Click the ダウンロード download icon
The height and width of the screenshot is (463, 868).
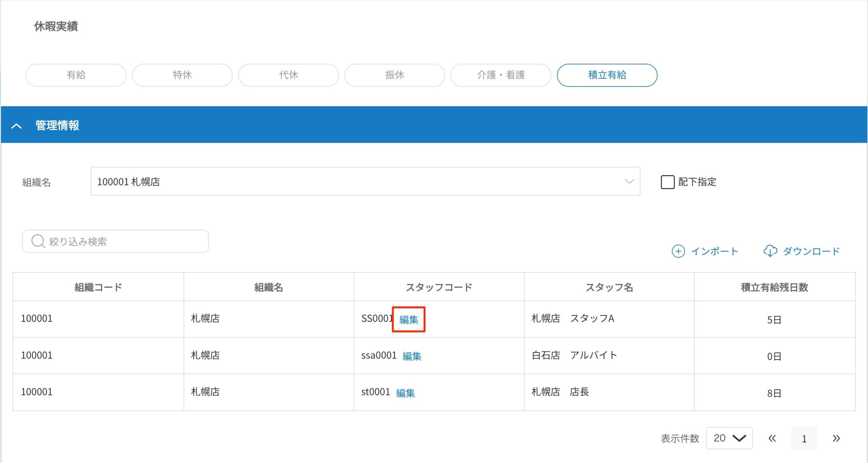[771, 251]
